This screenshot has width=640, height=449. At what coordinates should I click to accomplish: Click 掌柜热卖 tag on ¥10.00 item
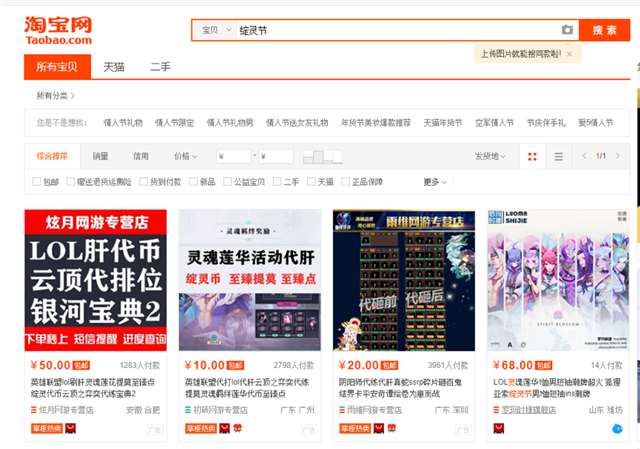click(201, 428)
